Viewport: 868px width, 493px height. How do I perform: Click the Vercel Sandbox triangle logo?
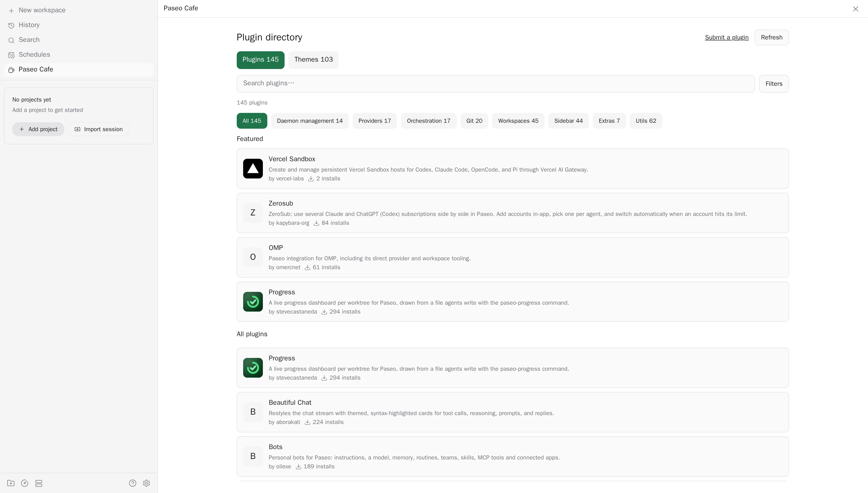click(x=253, y=169)
